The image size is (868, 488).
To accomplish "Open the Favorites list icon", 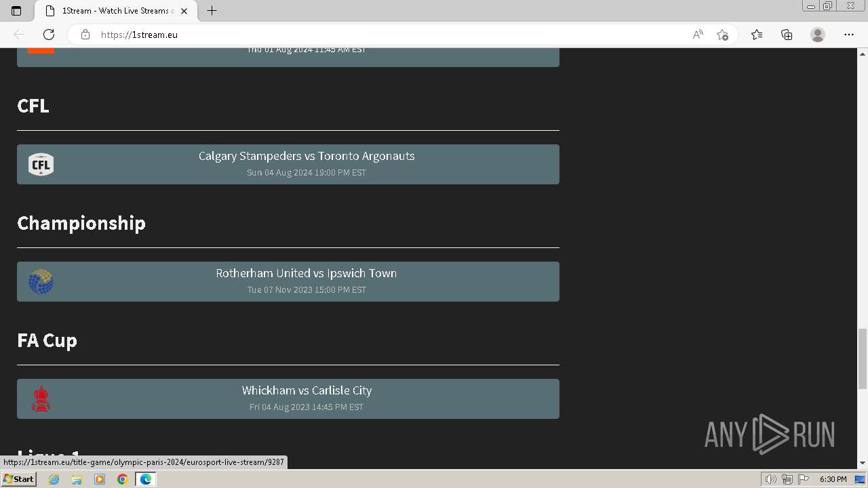I will coord(757,35).
